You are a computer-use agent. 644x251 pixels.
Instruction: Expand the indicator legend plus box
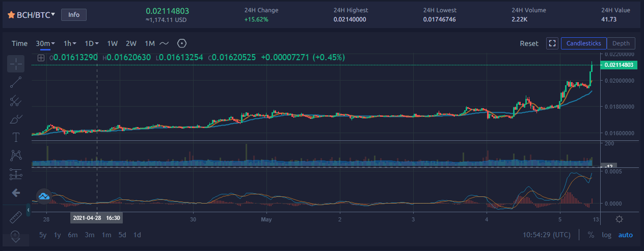pos(41,58)
